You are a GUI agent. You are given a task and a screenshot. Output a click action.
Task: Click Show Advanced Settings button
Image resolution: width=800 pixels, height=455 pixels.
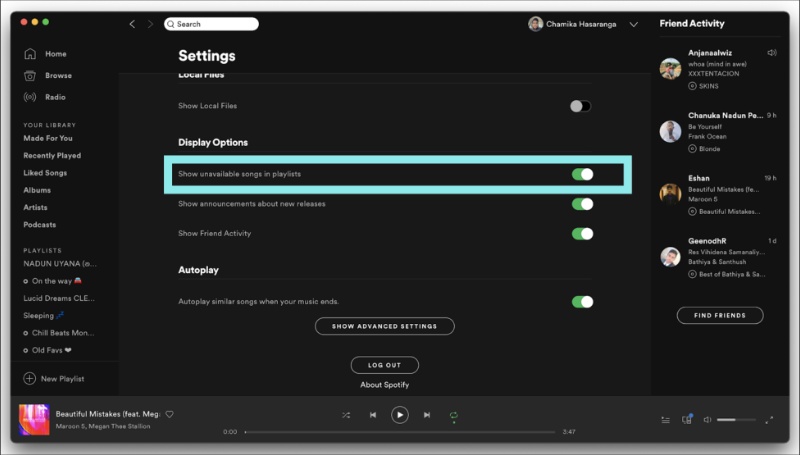(385, 326)
